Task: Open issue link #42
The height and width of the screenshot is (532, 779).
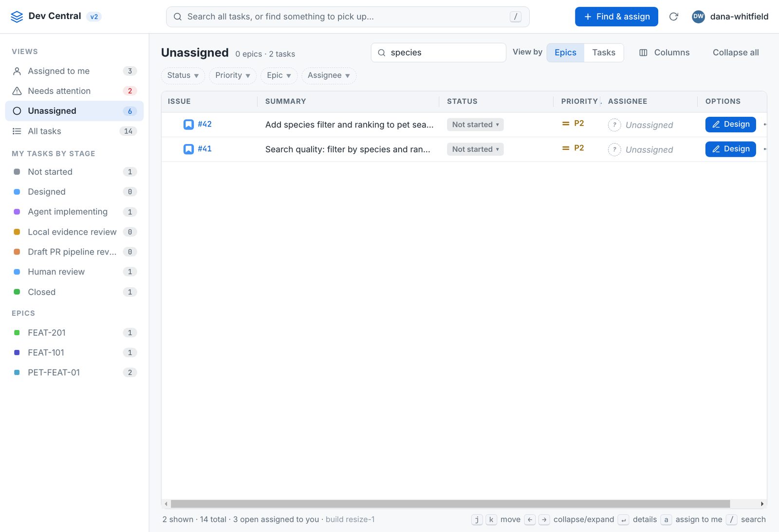Action: click(x=204, y=124)
